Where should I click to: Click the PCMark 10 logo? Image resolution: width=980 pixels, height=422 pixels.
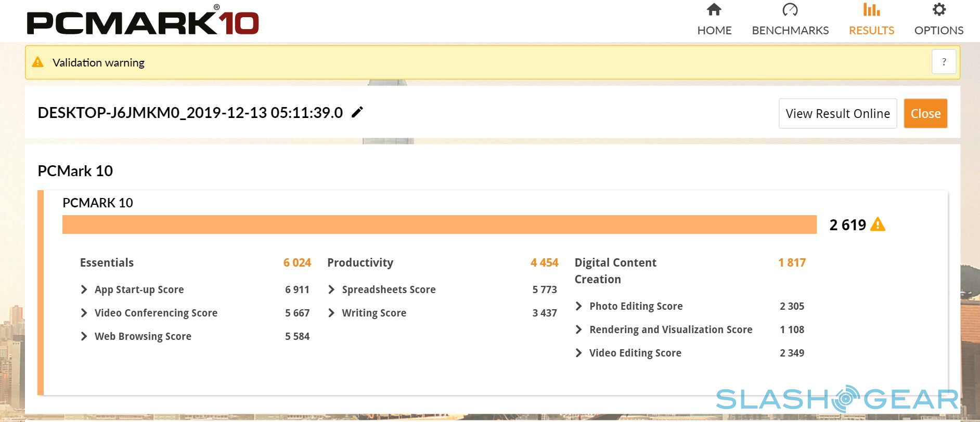(x=143, y=22)
